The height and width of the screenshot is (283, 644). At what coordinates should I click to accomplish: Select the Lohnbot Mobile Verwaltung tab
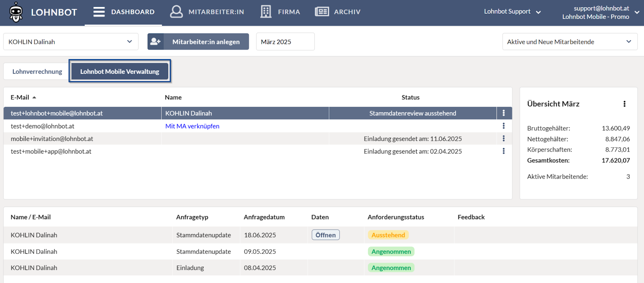pyautogui.click(x=120, y=72)
